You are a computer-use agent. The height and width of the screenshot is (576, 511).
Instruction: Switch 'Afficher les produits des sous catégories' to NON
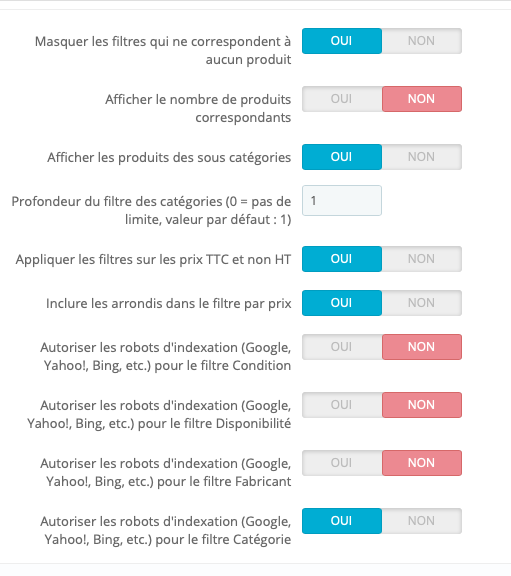point(422,157)
